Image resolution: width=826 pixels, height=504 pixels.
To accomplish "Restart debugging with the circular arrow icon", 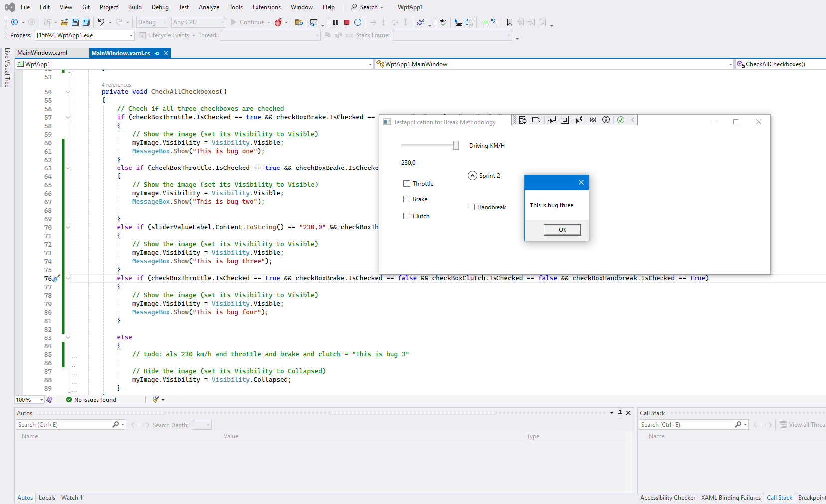I will click(358, 22).
